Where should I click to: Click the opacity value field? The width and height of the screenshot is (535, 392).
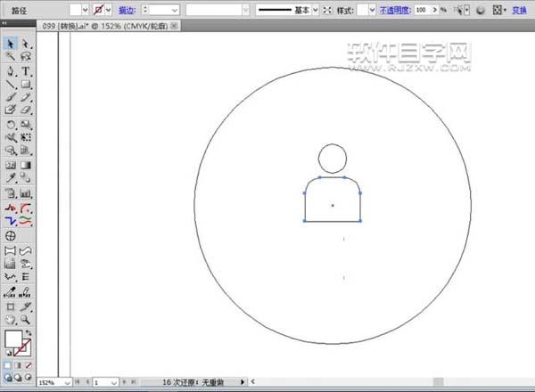tap(423, 10)
